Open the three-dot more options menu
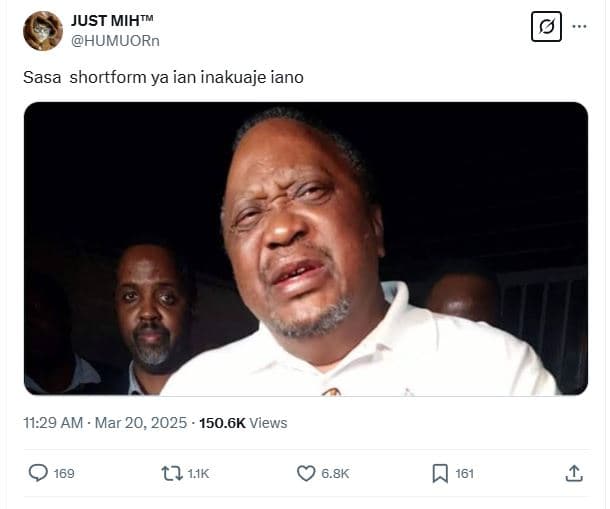The height and width of the screenshot is (509, 610). click(579, 27)
